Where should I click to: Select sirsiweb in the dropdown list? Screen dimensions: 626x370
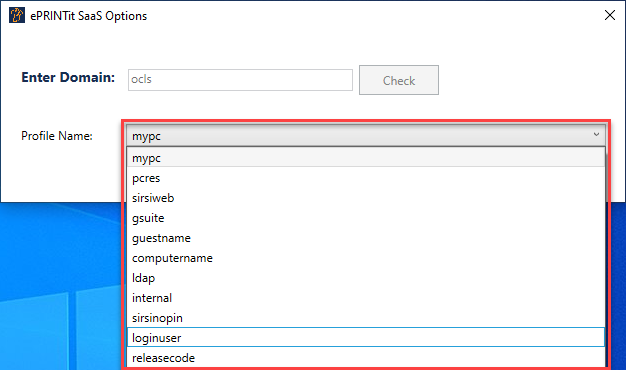[366, 198]
